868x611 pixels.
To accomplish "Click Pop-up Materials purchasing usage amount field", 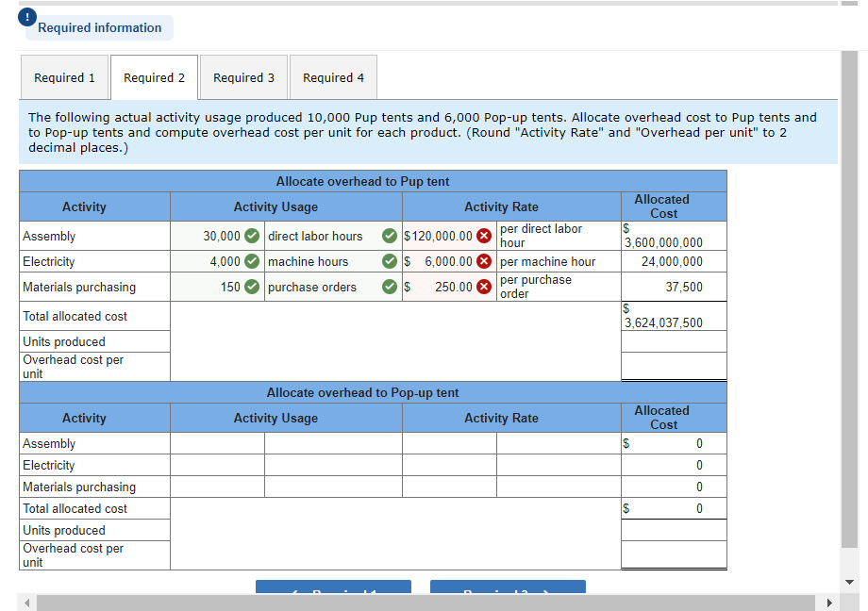I will pyautogui.click(x=218, y=487).
